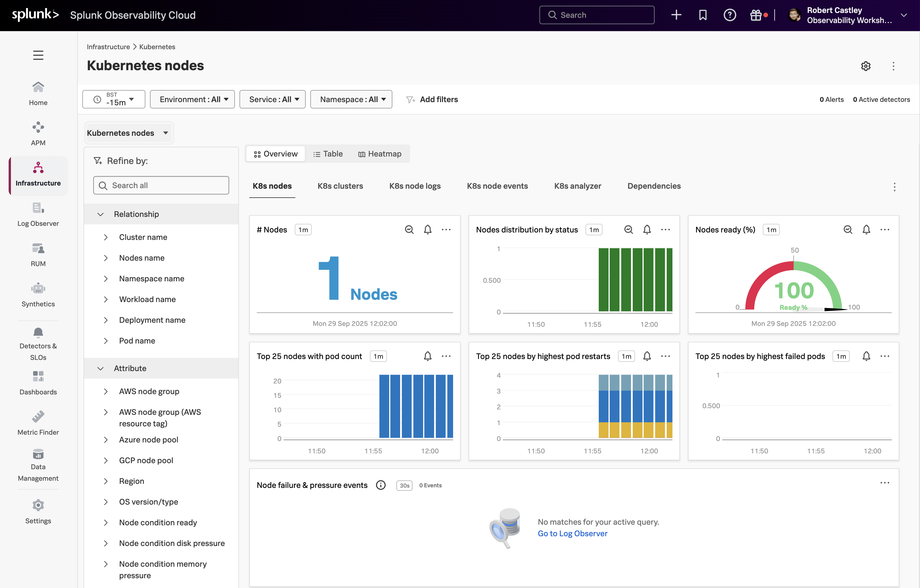Switch to Heatmap view
This screenshot has width=920, height=588.
click(380, 154)
